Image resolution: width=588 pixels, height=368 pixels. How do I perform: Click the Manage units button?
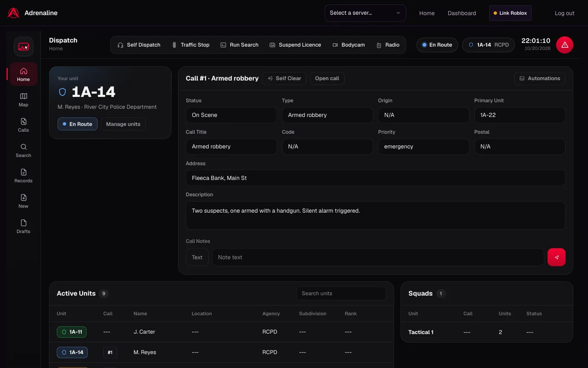tap(123, 124)
